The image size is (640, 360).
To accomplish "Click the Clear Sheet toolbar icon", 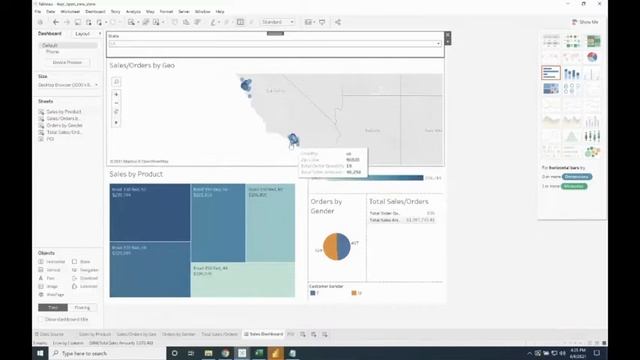I will pos(156,22).
